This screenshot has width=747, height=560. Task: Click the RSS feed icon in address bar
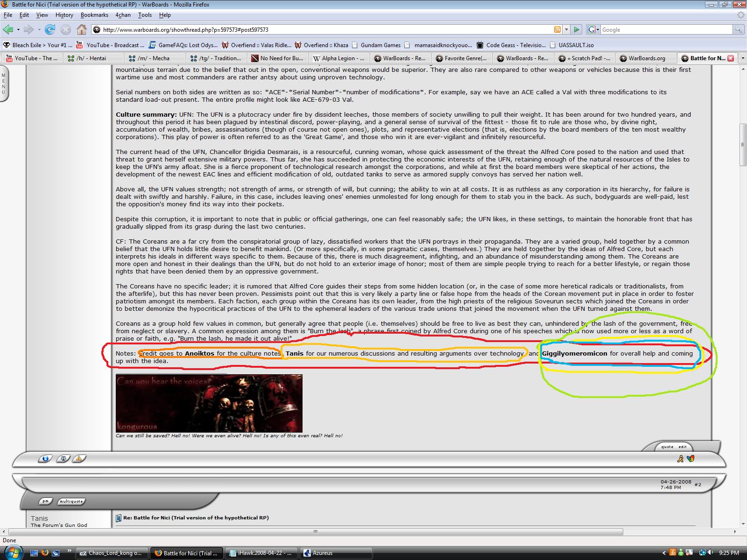click(x=557, y=29)
